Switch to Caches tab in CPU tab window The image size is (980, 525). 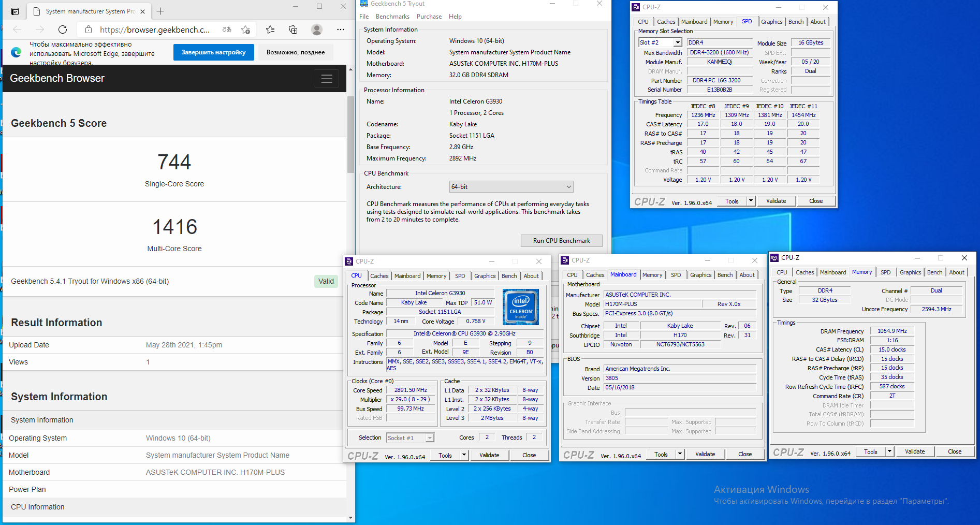379,276
